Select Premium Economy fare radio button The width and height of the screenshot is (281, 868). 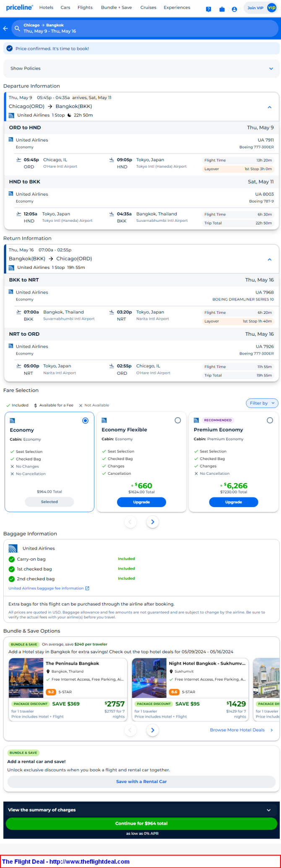[270, 420]
